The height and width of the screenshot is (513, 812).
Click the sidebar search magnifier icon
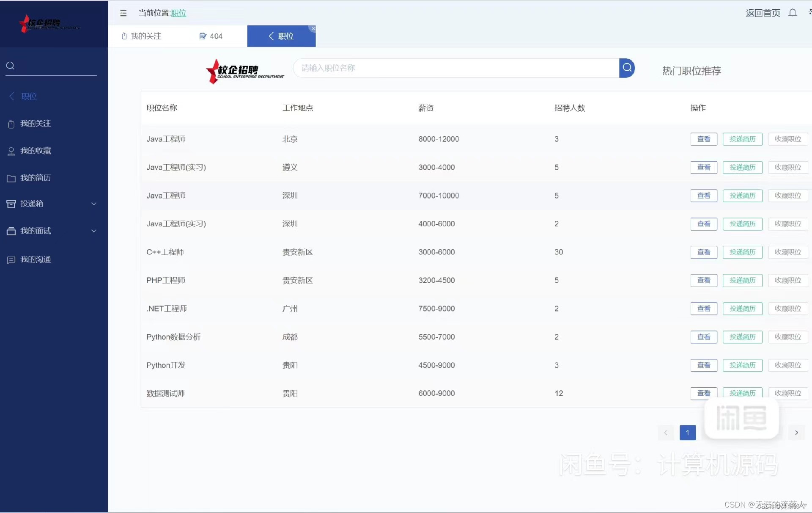(x=11, y=66)
